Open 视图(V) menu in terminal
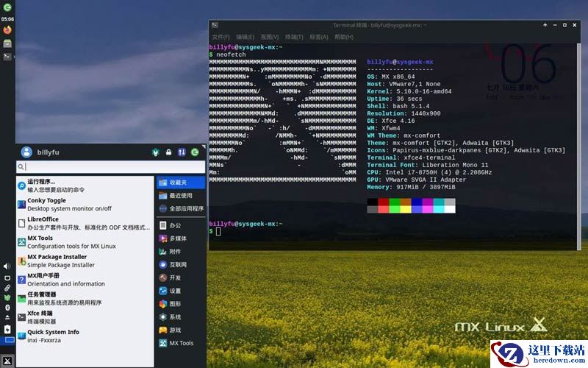588x368 pixels. pyautogui.click(x=270, y=37)
